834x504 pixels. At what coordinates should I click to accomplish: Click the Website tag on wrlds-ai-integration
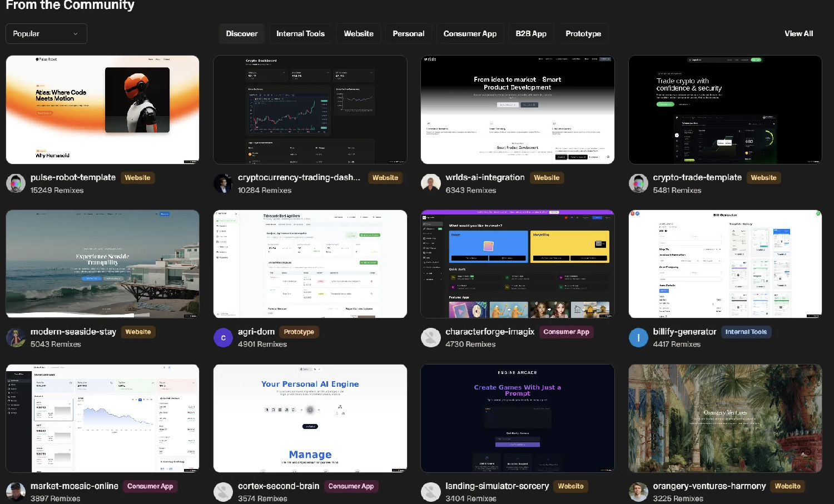point(547,178)
